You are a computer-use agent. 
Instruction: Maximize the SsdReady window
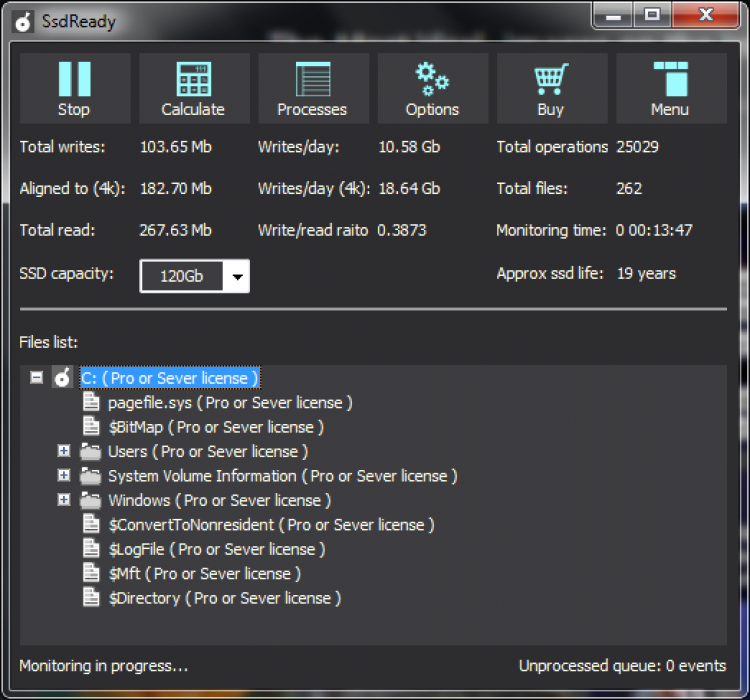(652, 15)
